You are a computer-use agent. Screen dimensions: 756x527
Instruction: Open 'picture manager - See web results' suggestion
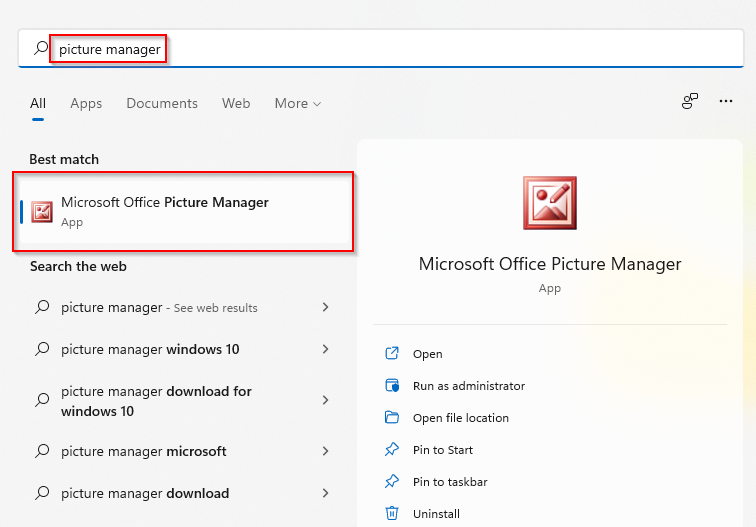coord(160,307)
